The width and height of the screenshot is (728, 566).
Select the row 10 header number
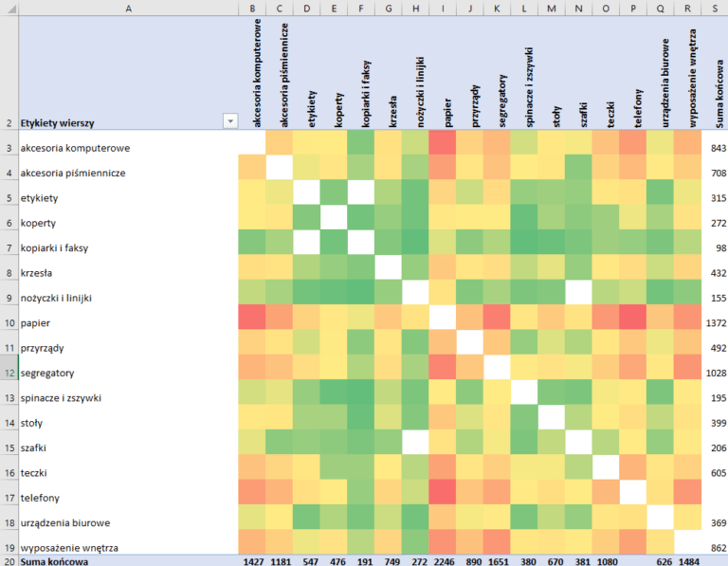9,323
